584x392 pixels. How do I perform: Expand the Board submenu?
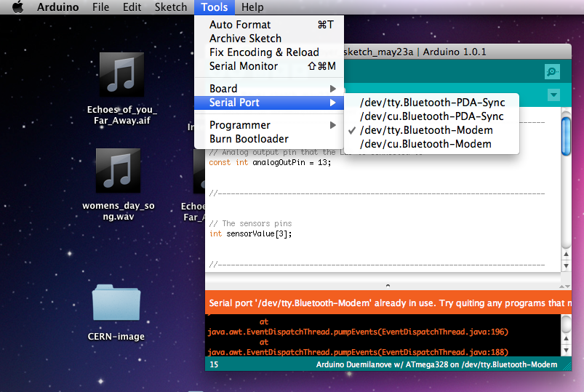pos(269,89)
